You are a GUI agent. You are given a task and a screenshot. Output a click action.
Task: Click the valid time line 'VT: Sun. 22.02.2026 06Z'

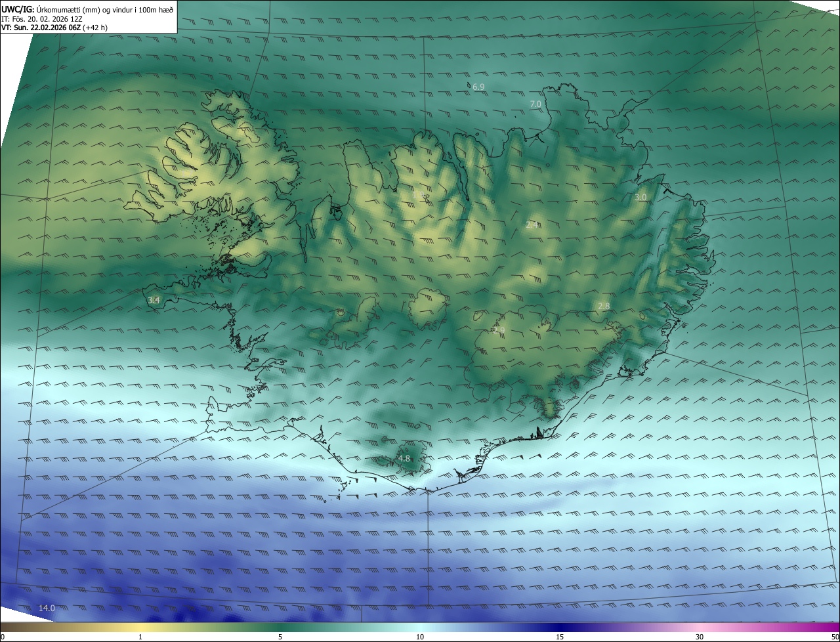point(41,28)
